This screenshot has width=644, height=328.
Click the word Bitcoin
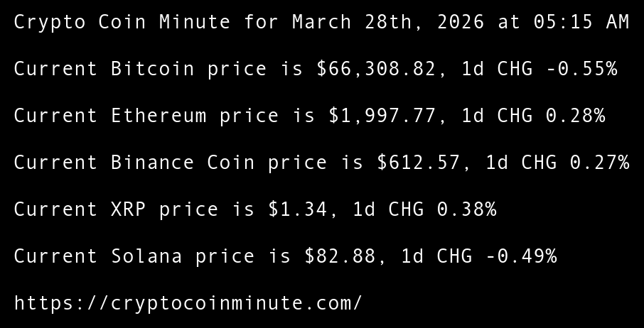(152, 69)
